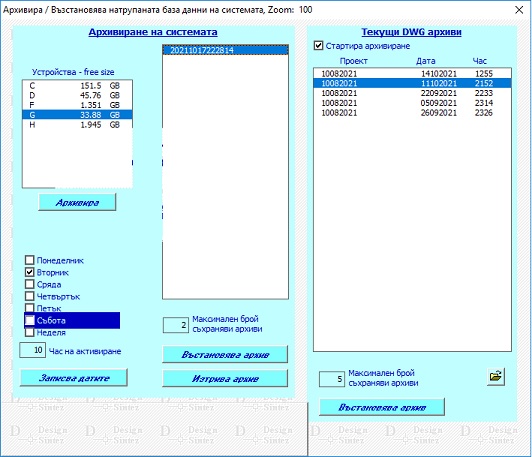The height and width of the screenshot is (457, 532).
Task: Click the Записва датите button
Action: click(x=74, y=378)
